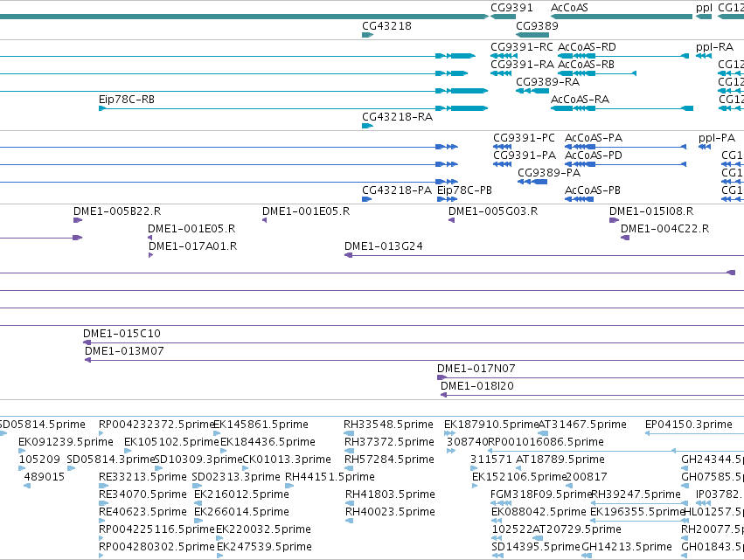Click the RH37372.5prime EST arrow glyph

click(349, 451)
